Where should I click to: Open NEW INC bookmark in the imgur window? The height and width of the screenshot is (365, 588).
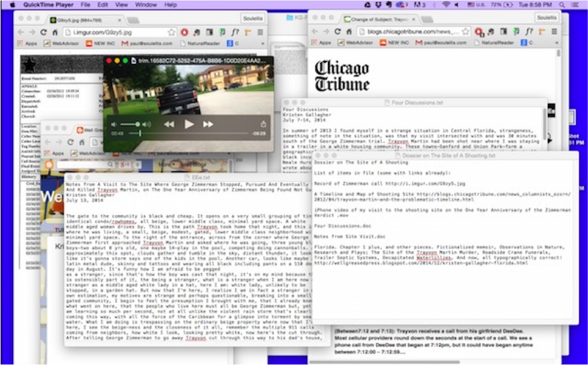(100, 43)
